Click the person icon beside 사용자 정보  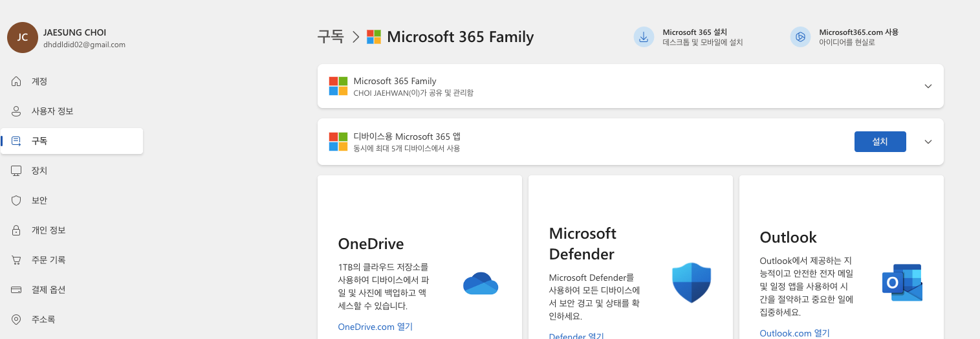click(x=17, y=111)
